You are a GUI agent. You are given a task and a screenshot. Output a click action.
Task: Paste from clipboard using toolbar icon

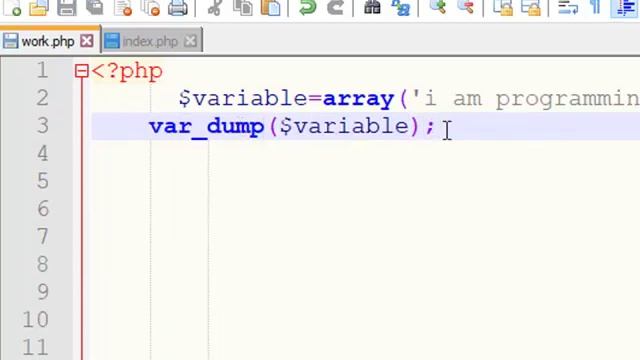[x=271, y=7]
